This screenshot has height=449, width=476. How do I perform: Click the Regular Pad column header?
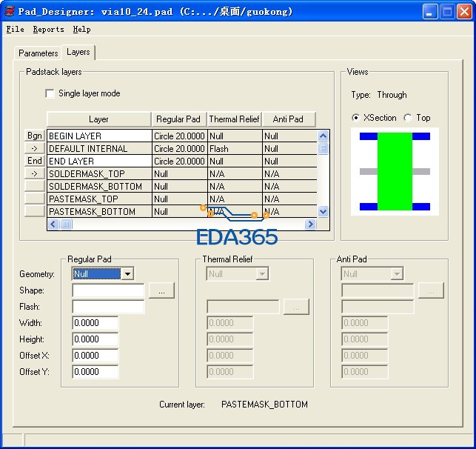(x=179, y=119)
